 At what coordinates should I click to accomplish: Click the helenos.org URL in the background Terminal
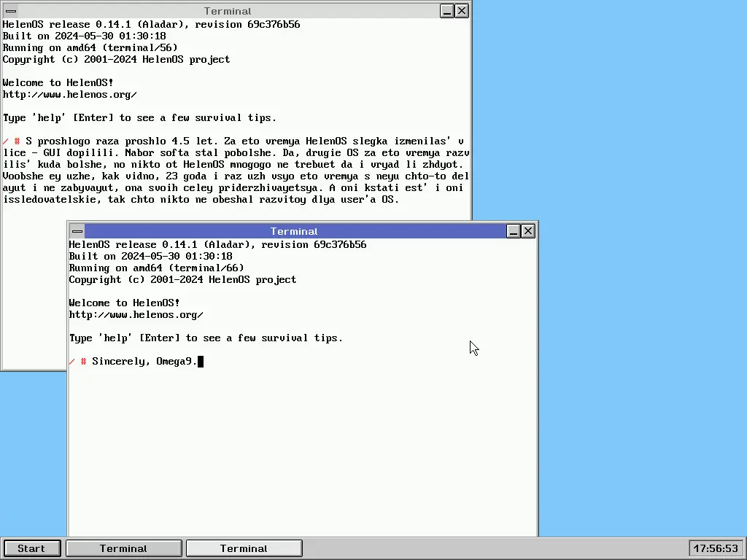pos(69,95)
